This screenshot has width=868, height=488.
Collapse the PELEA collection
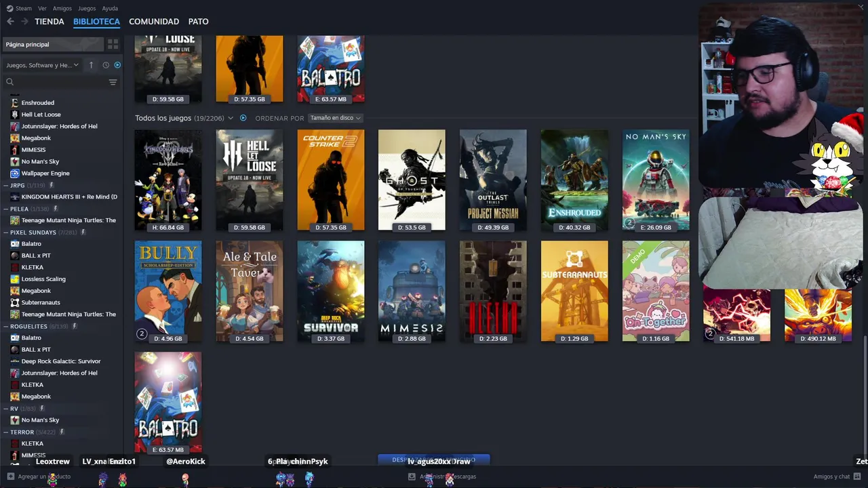pos(5,209)
